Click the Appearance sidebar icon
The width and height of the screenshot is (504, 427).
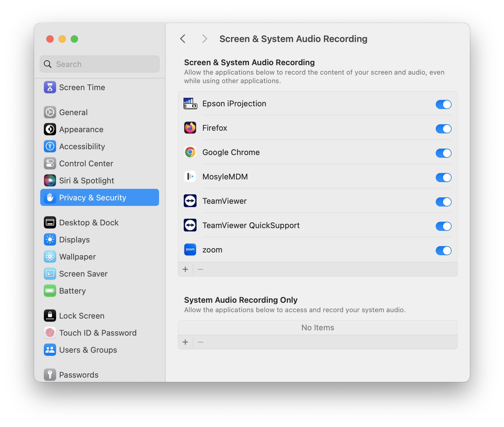[x=50, y=129]
